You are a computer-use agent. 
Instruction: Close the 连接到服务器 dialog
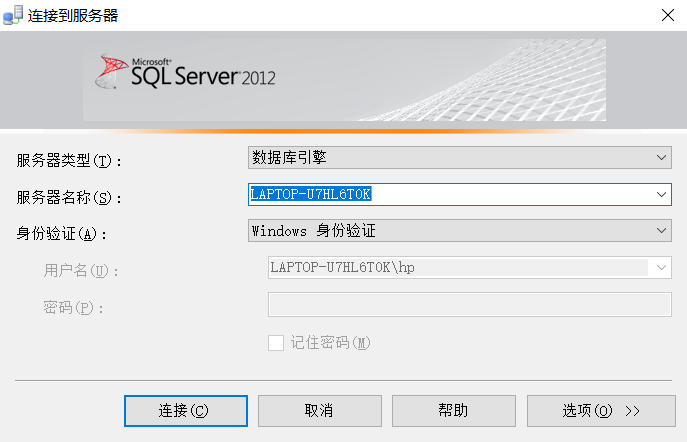click(667, 15)
